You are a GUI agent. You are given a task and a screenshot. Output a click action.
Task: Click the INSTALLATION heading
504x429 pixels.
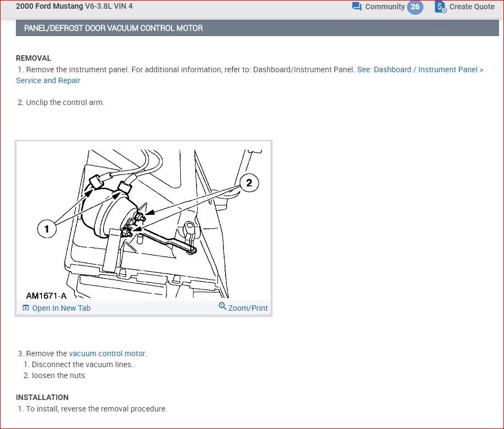42,397
